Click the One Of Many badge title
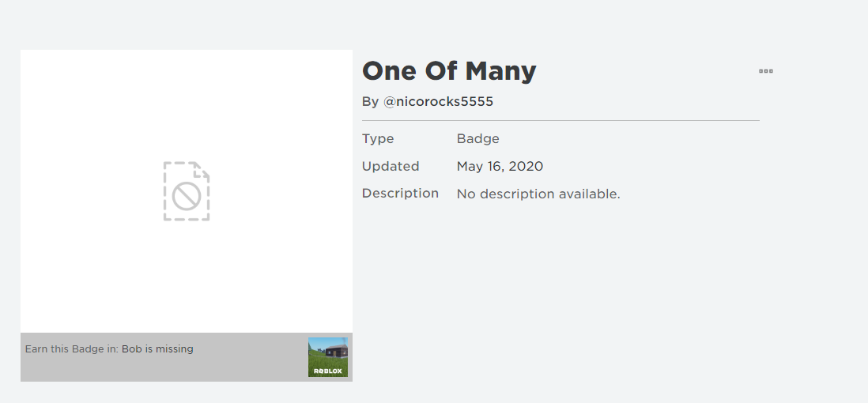 point(449,71)
